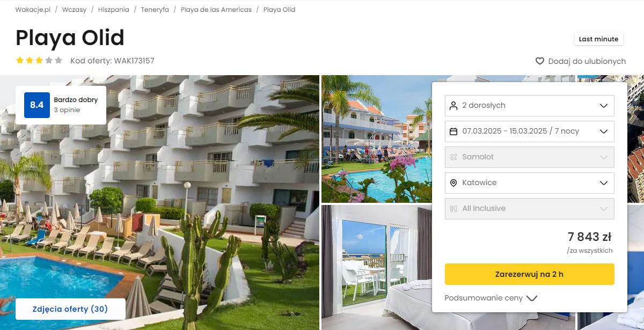The image size is (644, 330).
Task: Expand the travel dates dropdown chevron
Action: [x=604, y=131]
